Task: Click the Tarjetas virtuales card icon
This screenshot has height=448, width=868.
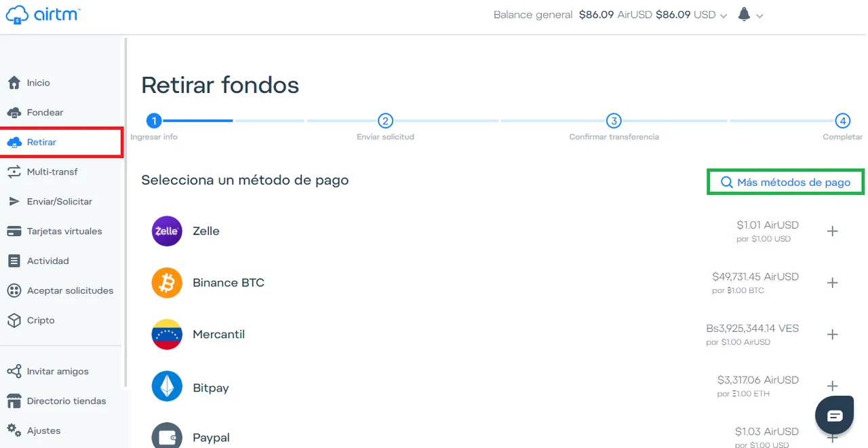Action: click(14, 231)
